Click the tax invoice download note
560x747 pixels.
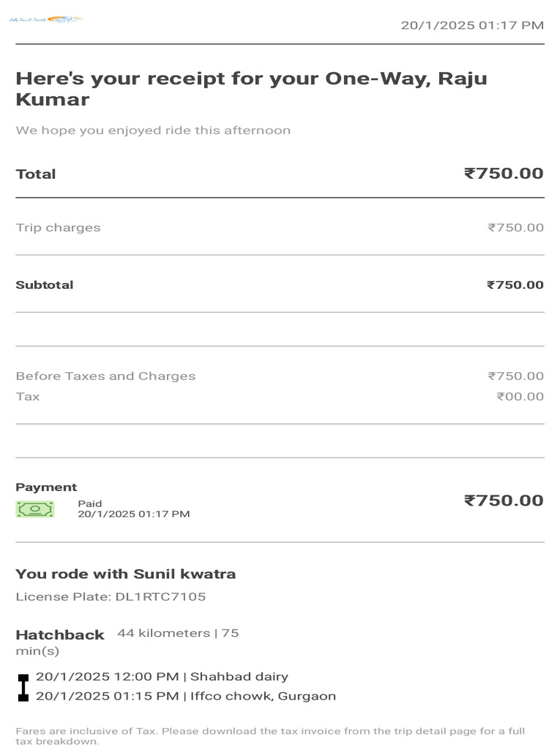click(x=270, y=735)
